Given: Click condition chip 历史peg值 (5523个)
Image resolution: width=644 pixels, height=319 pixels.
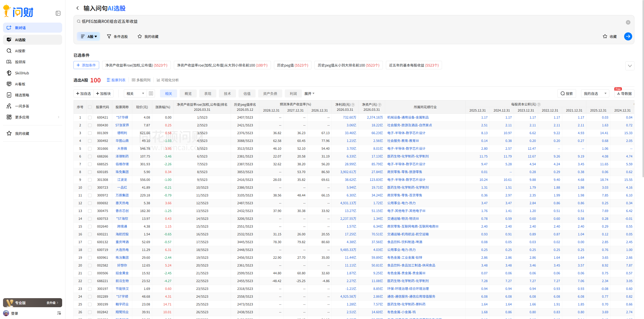Looking at the screenshot, I should coord(293,65).
